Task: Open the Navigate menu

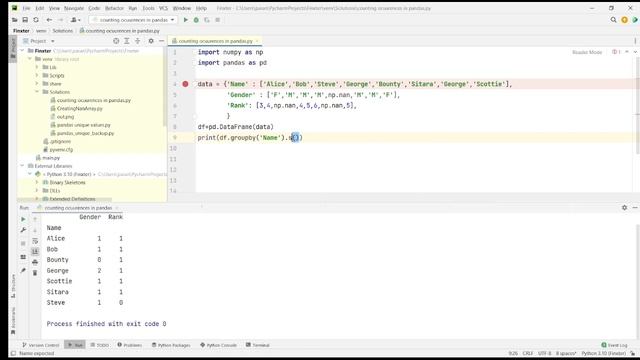Action: (74, 8)
